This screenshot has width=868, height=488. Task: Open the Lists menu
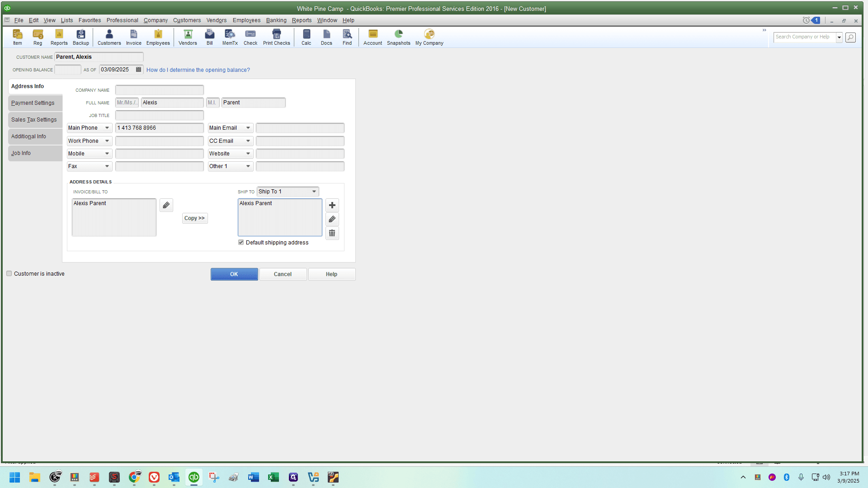[67, 20]
